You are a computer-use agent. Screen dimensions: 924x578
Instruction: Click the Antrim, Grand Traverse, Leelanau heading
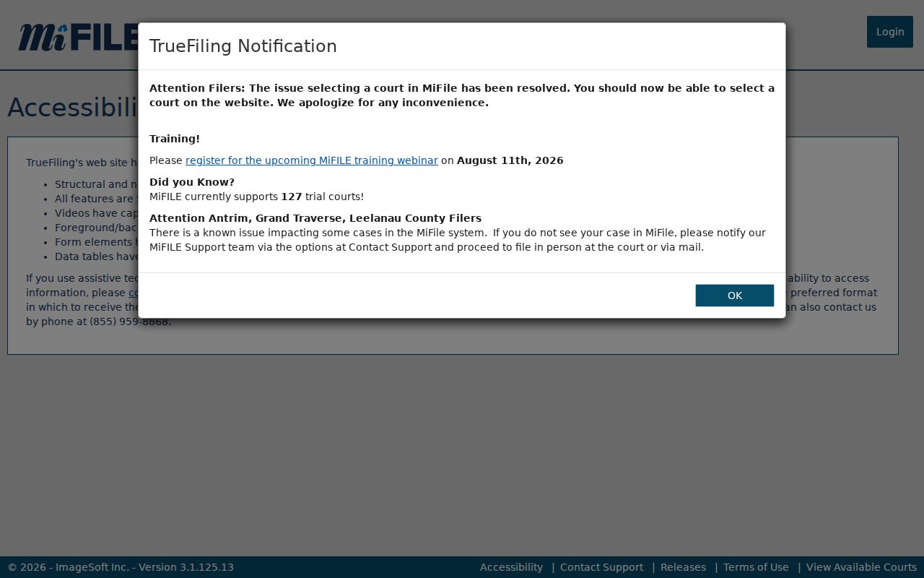click(x=315, y=218)
